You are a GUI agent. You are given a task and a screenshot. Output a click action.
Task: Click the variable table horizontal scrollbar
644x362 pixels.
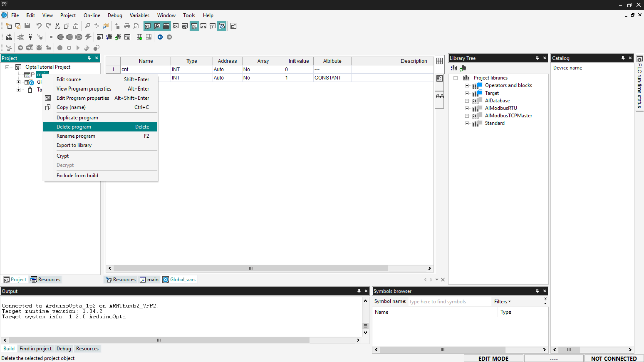pyautogui.click(x=250, y=268)
